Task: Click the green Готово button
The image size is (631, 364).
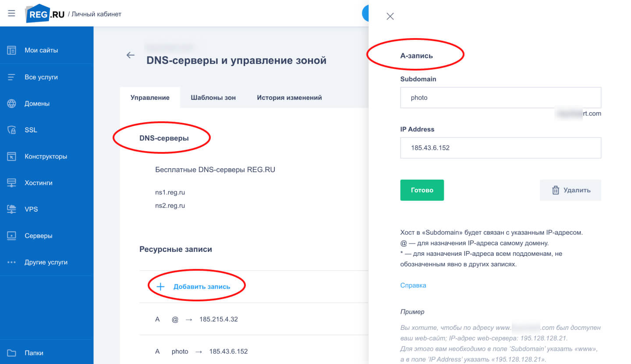Action: tap(422, 190)
